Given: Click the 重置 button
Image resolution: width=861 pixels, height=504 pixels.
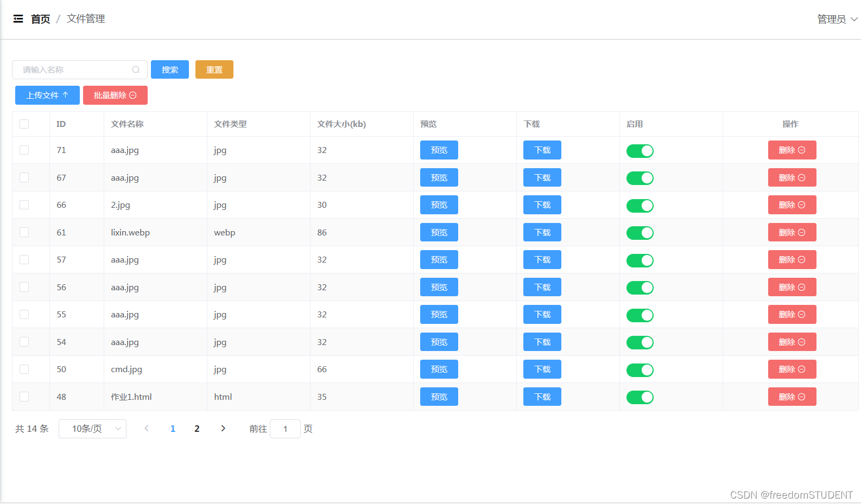Looking at the screenshot, I should (214, 69).
